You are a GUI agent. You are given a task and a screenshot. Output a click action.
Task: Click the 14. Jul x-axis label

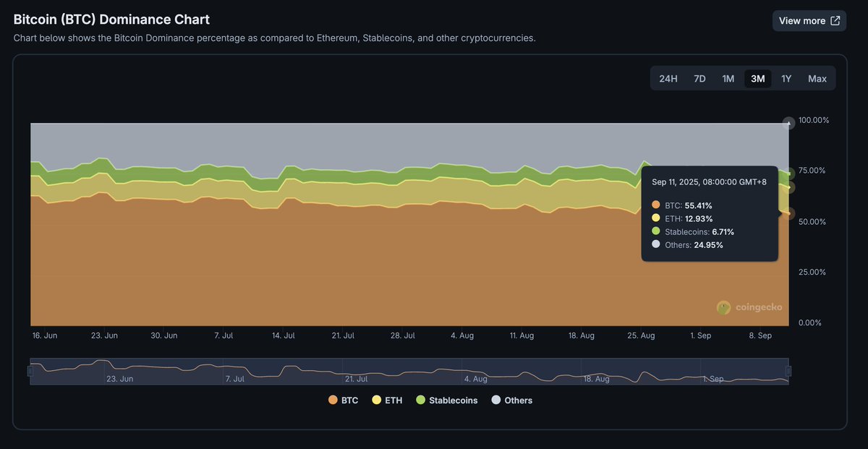[x=283, y=335]
